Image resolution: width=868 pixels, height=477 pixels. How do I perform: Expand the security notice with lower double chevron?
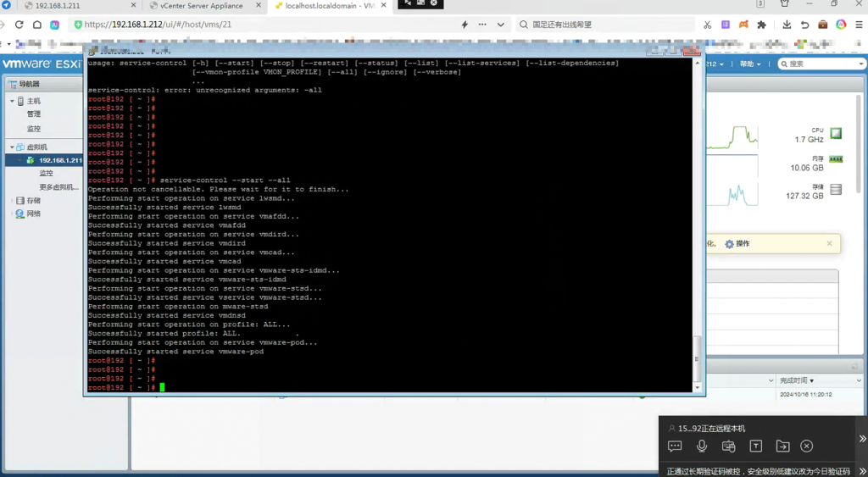[862, 471]
